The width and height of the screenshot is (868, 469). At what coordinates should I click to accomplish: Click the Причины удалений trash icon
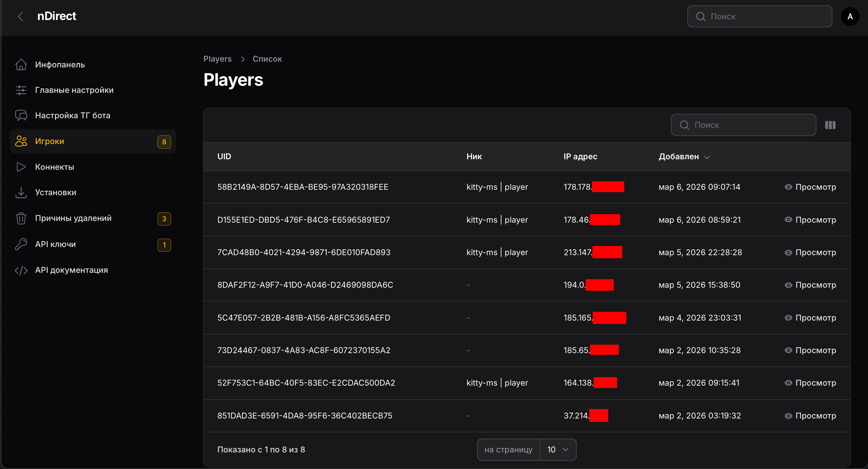pos(21,218)
